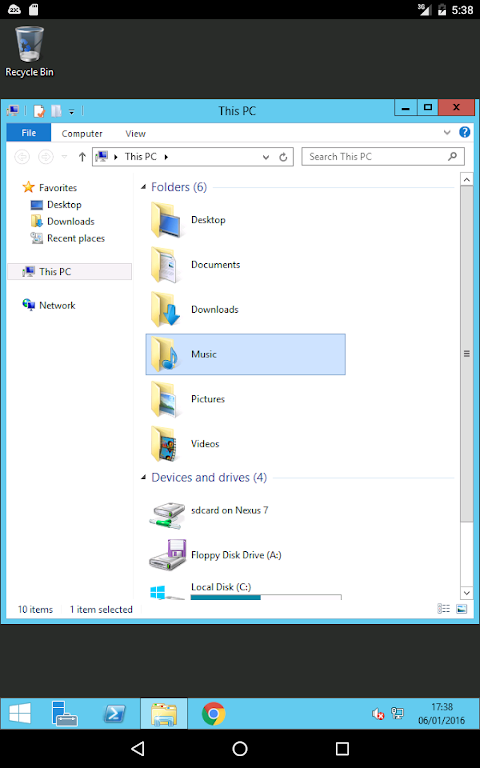Expand the ribbon with the chevron
The image size is (480, 768).
[x=447, y=132]
